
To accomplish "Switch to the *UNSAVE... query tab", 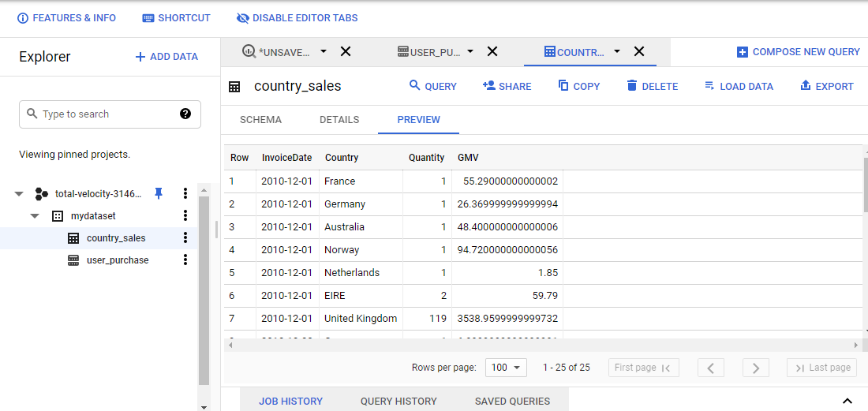I will pyautogui.click(x=277, y=52).
